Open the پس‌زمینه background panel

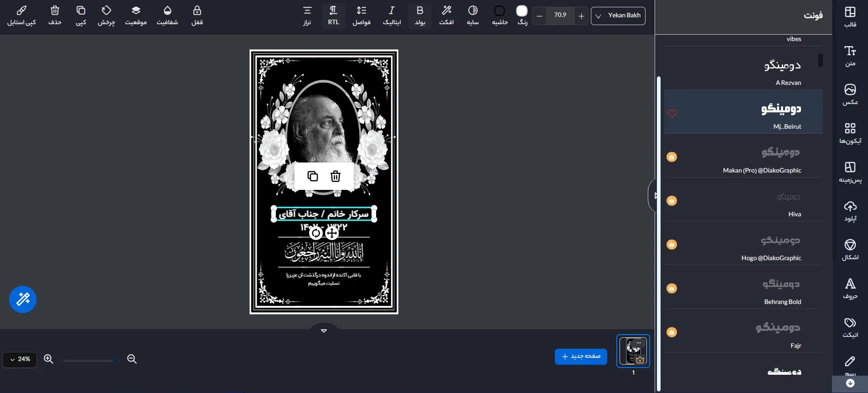tap(850, 172)
